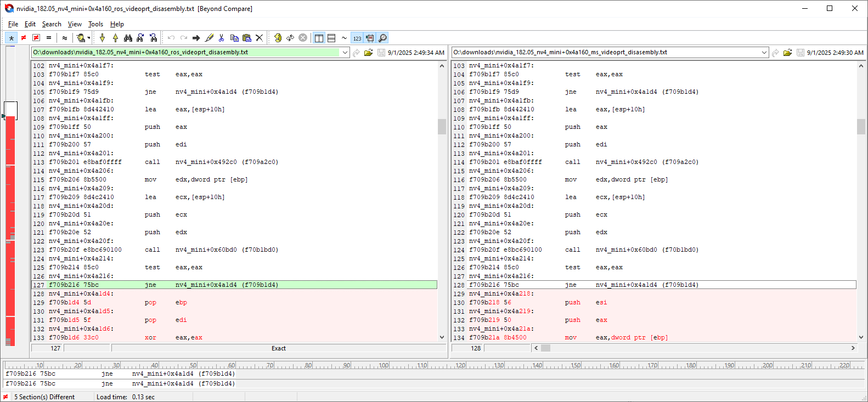Image resolution: width=868 pixels, height=402 pixels.
Task: Save right file disk icon
Action: pyautogui.click(x=801, y=53)
